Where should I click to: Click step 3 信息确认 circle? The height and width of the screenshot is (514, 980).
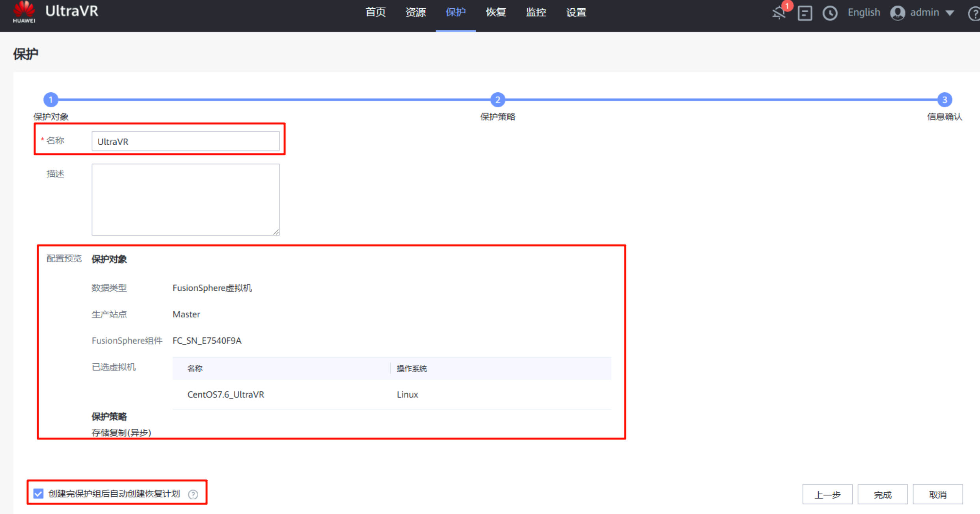coord(944,100)
